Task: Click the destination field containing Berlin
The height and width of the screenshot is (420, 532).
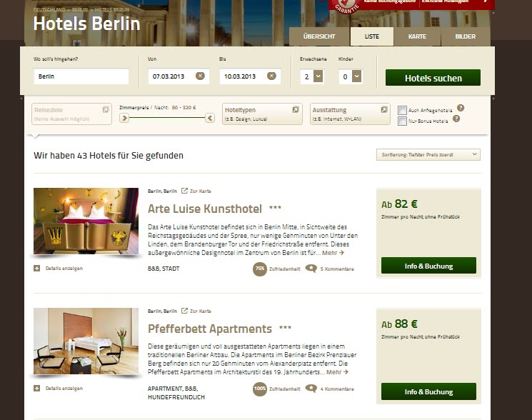Action: point(81,76)
